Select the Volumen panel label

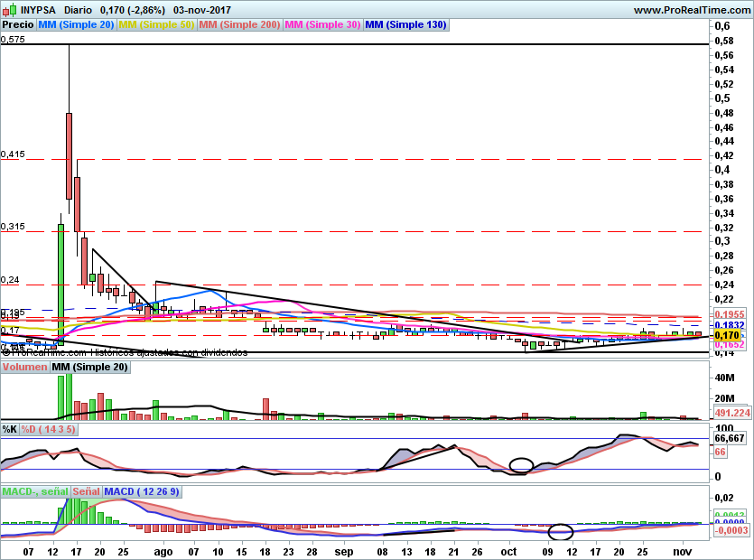(x=24, y=368)
